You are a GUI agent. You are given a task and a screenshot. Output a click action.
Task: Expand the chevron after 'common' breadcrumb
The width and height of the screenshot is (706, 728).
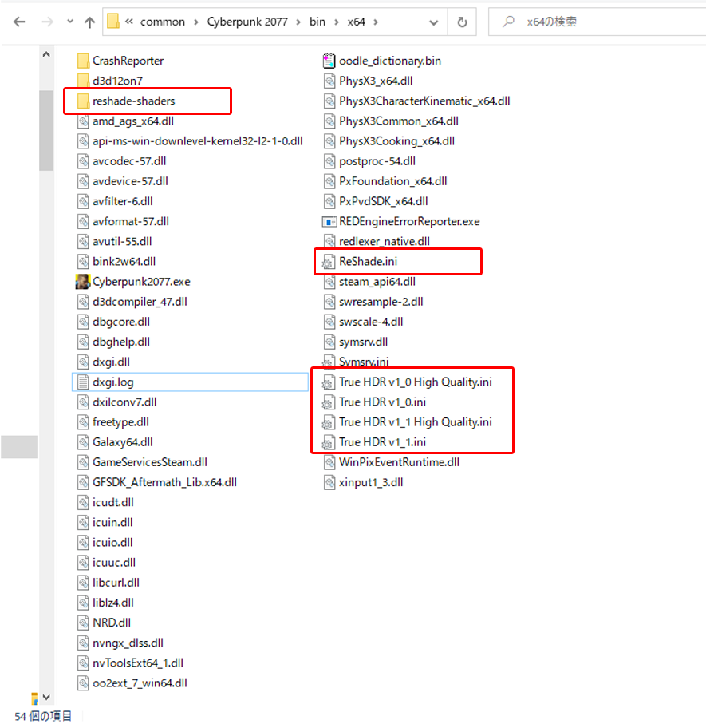pyautogui.click(x=196, y=22)
